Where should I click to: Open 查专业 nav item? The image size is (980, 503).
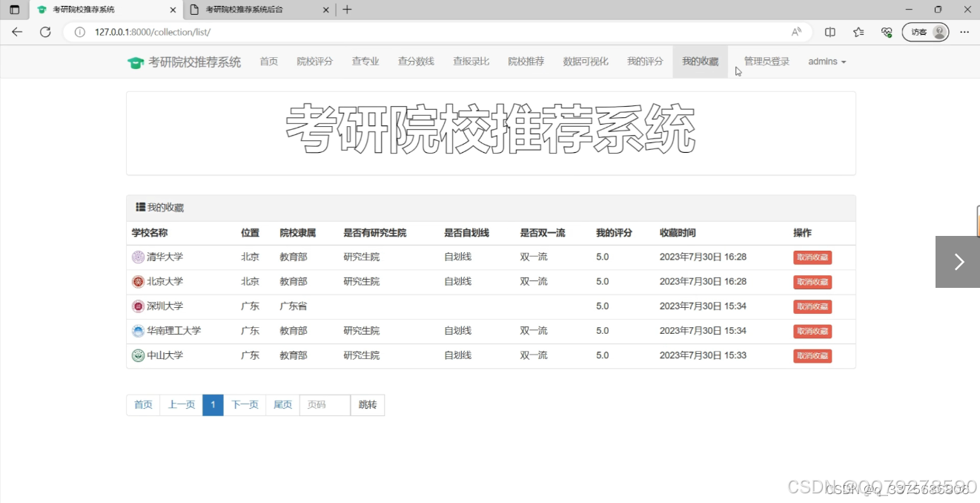(x=365, y=62)
